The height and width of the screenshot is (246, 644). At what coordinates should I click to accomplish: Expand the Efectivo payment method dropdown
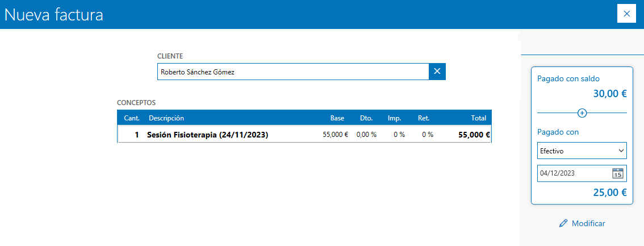[582, 151]
